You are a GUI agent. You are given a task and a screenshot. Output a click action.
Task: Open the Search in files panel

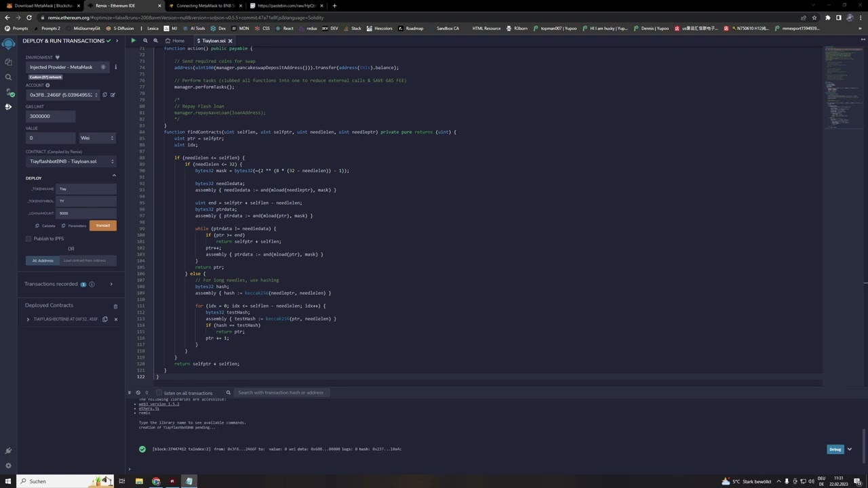[8, 77]
